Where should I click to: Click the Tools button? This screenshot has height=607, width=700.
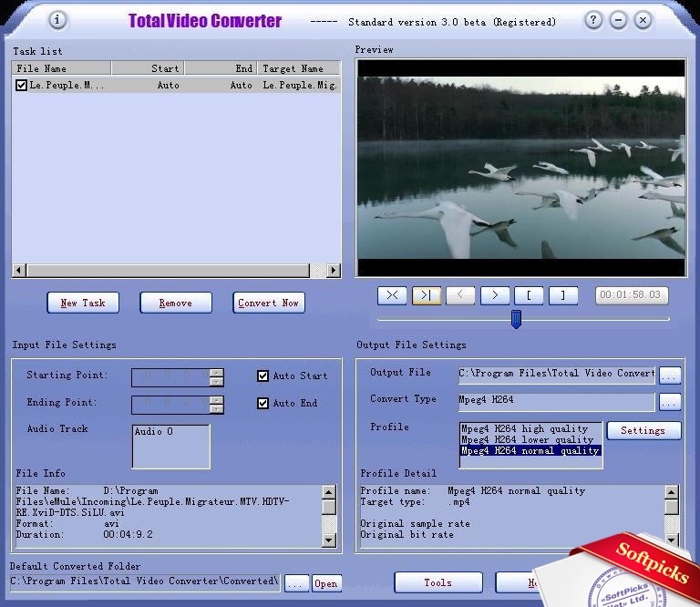click(x=438, y=582)
